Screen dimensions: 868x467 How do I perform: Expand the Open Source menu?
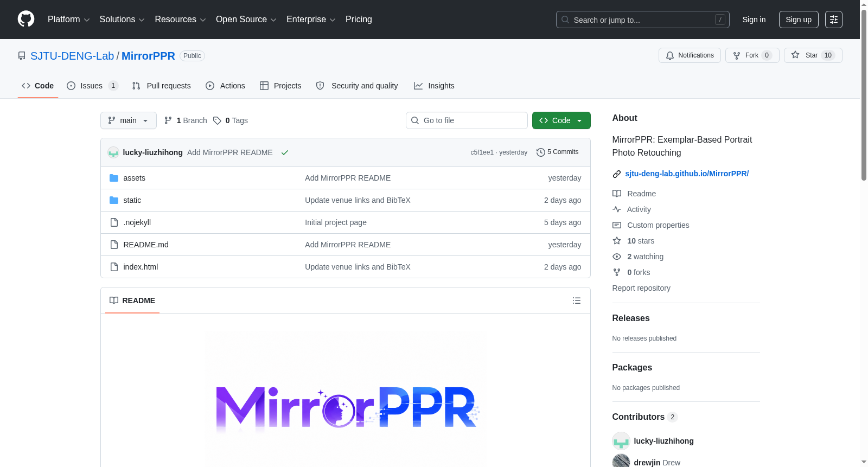[246, 20]
